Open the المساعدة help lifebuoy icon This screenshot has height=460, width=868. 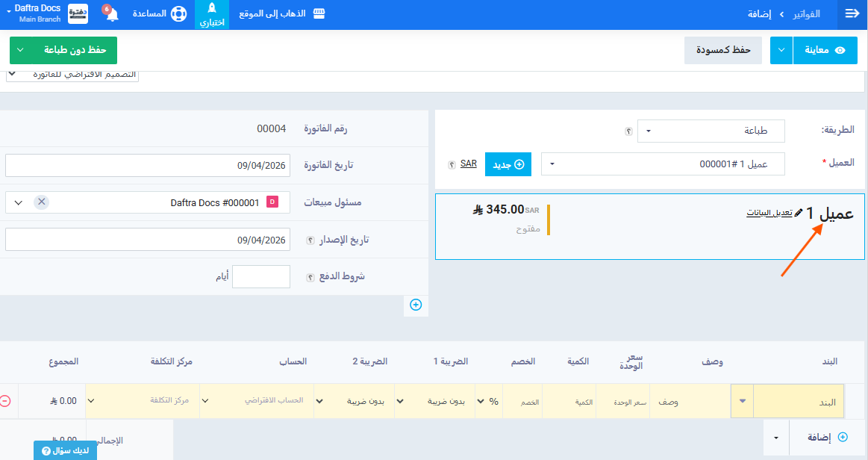tap(178, 14)
